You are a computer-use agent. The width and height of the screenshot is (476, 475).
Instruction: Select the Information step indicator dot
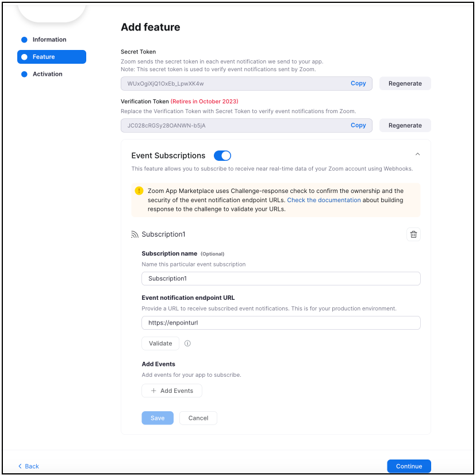point(24,39)
